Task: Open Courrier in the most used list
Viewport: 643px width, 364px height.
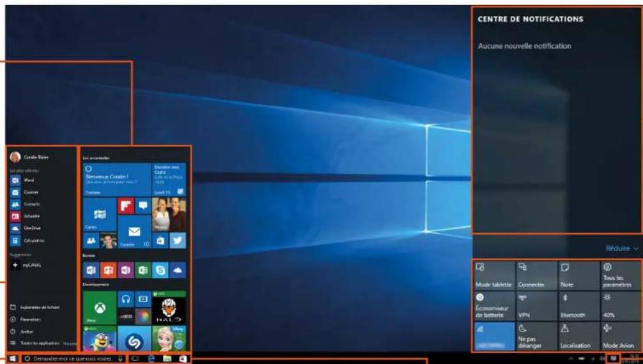Action: [x=24, y=192]
